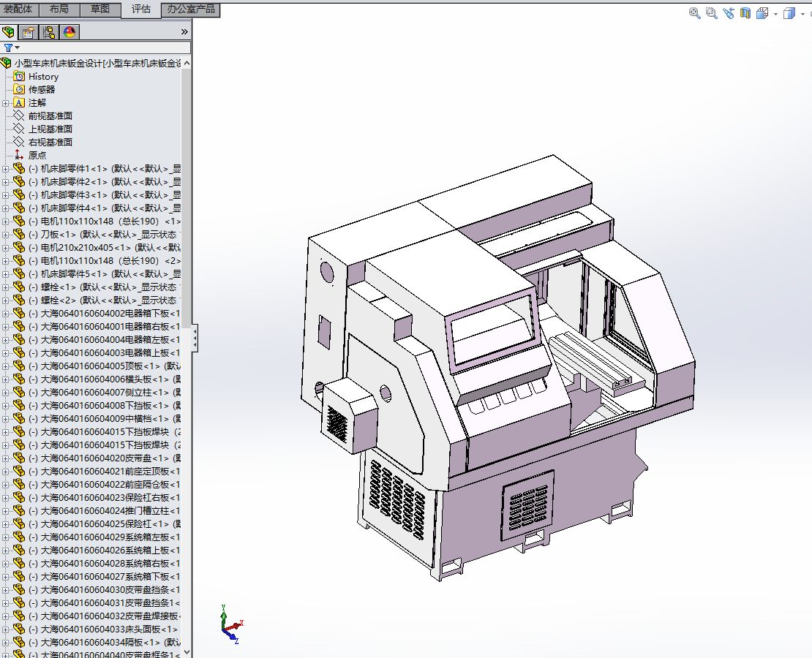Select 大海0640160604023保险杠右板
Image resolution: width=812 pixels, height=658 pixels.
(105, 497)
